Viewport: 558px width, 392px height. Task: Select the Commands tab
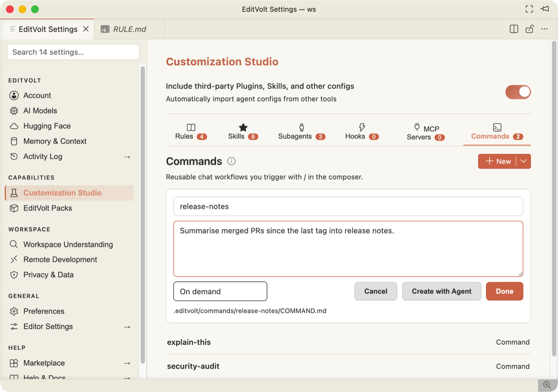(x=497, y=132)
